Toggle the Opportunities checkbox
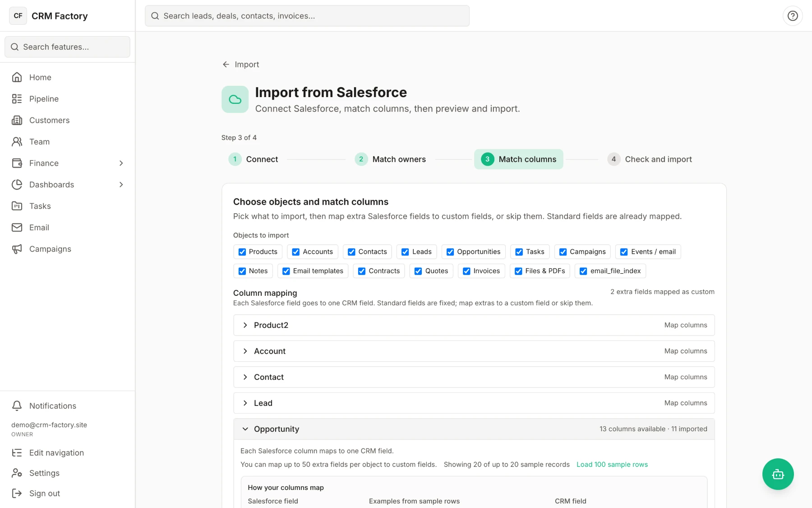The height and width of the screenshot is (508, 812). 450,252
